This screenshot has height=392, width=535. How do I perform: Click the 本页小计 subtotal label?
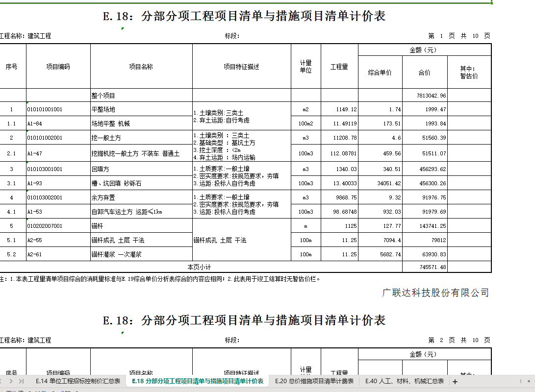[199, 267]
